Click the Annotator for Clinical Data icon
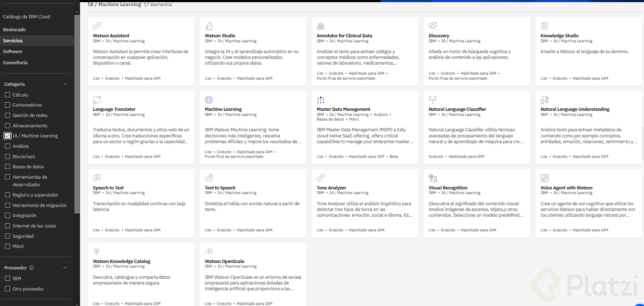 pyautogui.click(x=321, y=26)
